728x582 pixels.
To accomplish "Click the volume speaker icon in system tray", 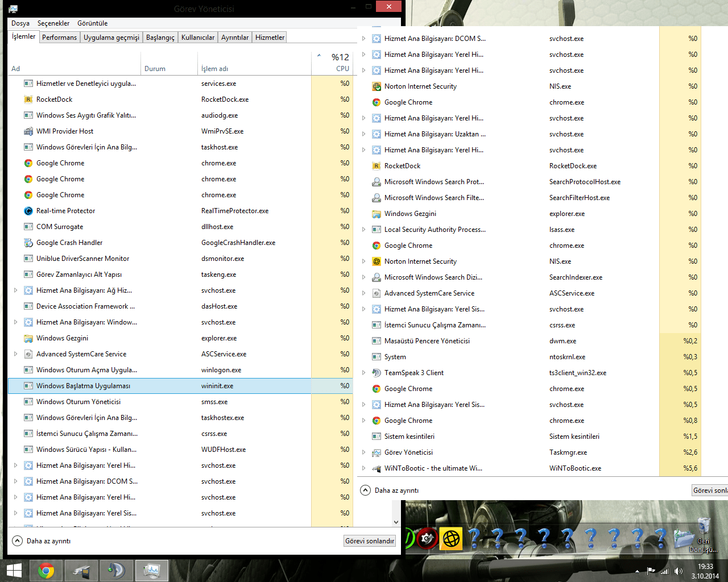I will click(x=678, y=571).
